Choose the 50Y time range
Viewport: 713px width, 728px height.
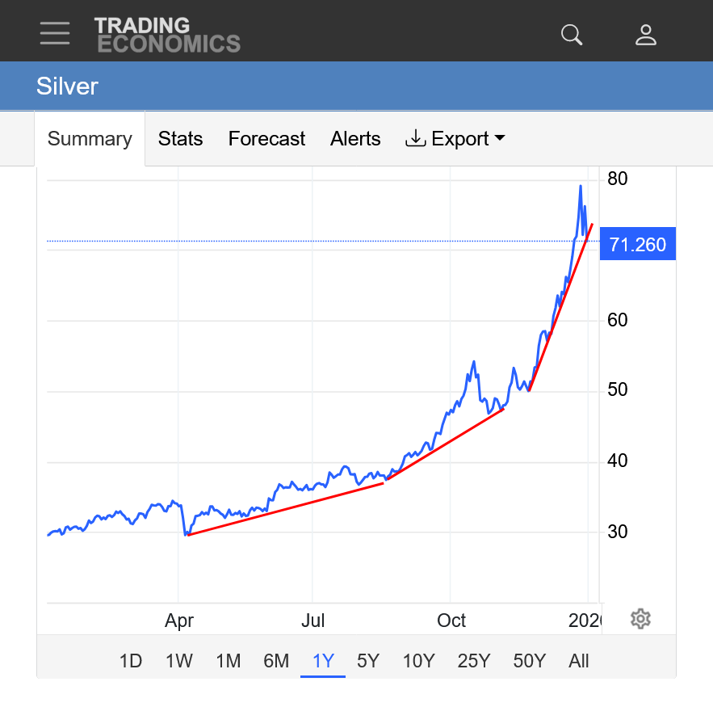pos(530,661)
